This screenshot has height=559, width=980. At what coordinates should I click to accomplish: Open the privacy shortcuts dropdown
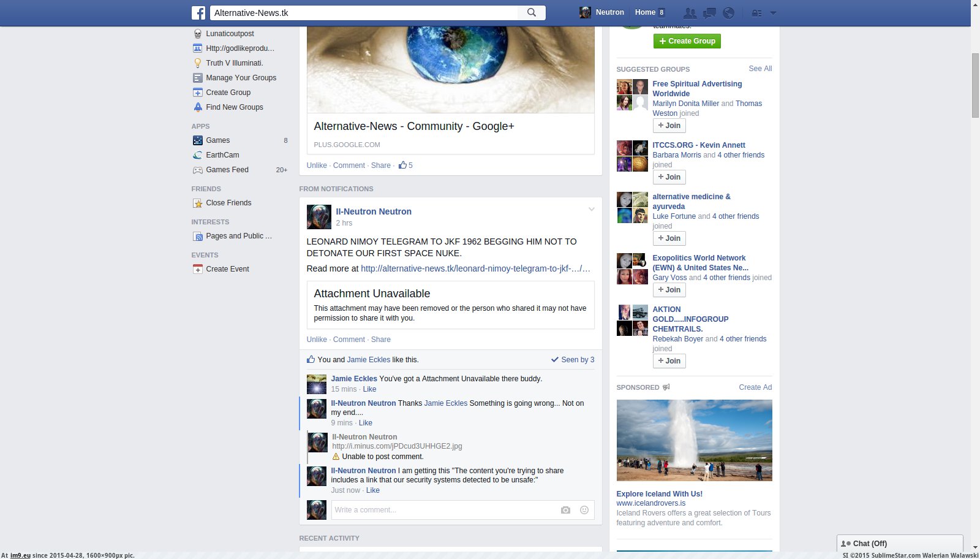pyautogui.click(x=757, y=12)
